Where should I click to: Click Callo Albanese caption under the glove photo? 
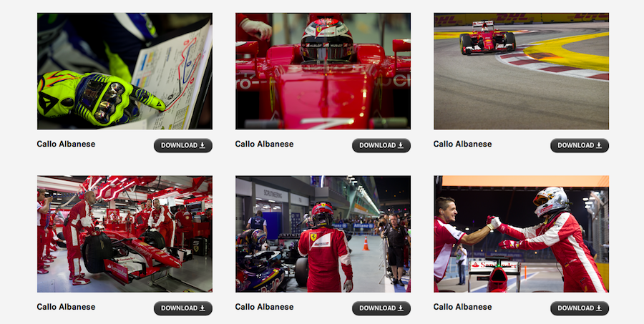[x=66, y=144]
